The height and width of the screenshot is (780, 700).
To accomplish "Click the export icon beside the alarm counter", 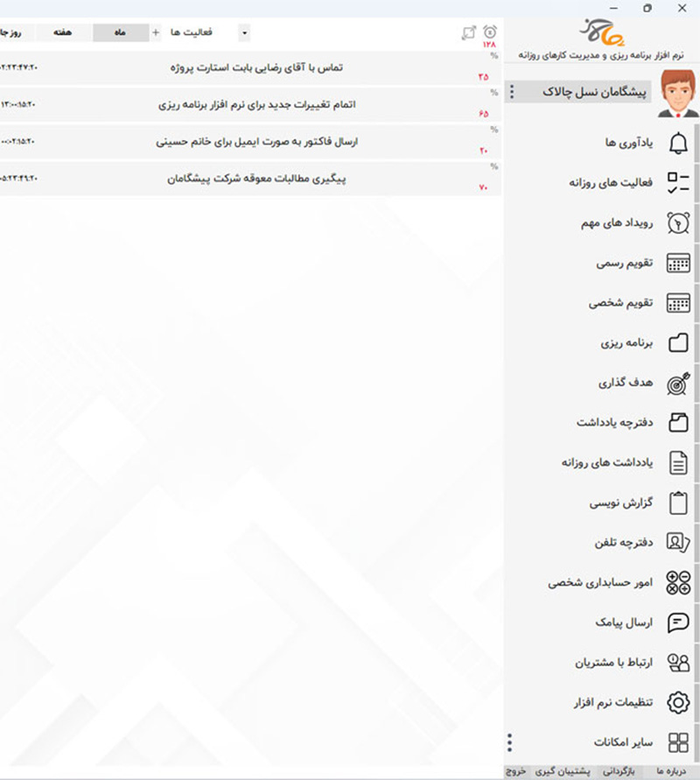I will [x=468, y=33].
